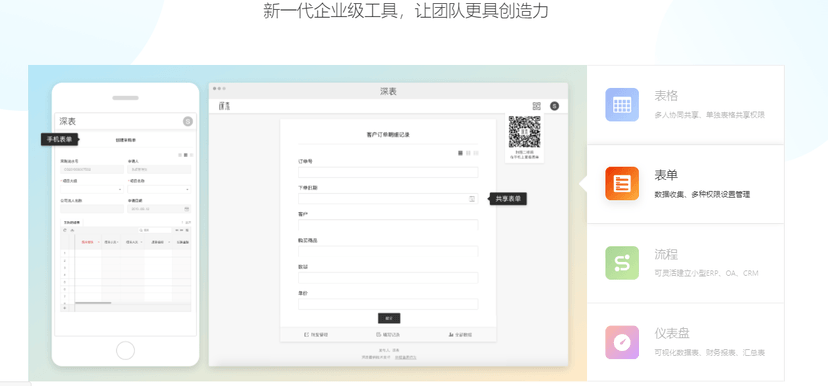
Task: Click the 深表 logo in desktop header
Action: point(224,106)
